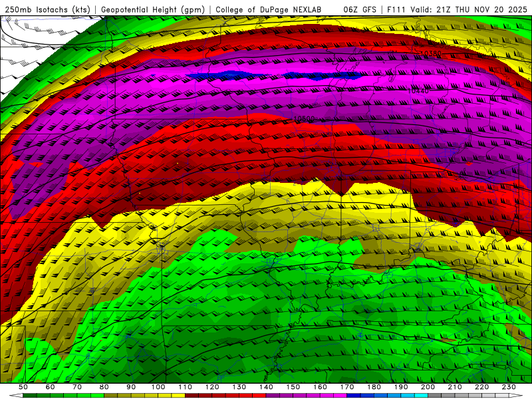
Task: Click the 230 label on the color scale
Action: pyautogui.click(x=509, y=387)
